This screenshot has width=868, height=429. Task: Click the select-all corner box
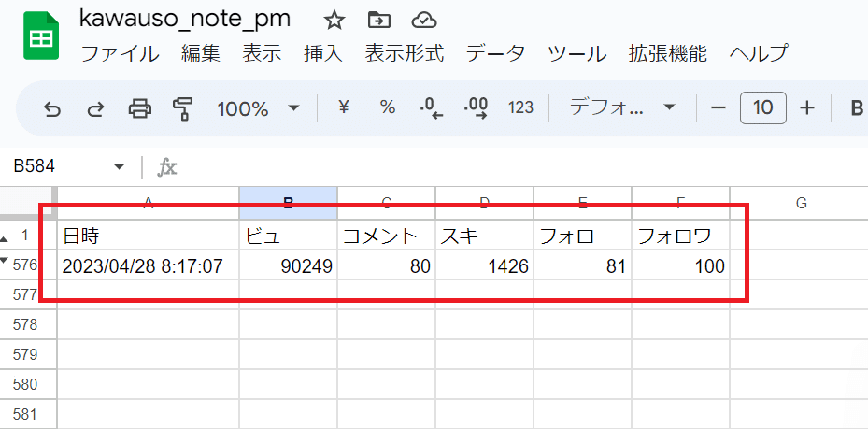click(28, 203)
